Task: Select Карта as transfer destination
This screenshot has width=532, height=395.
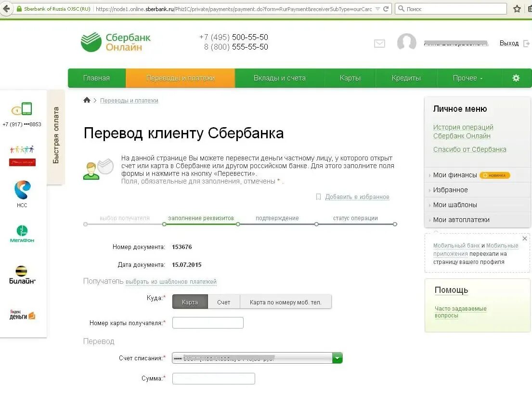Action: tap(190, 302)
